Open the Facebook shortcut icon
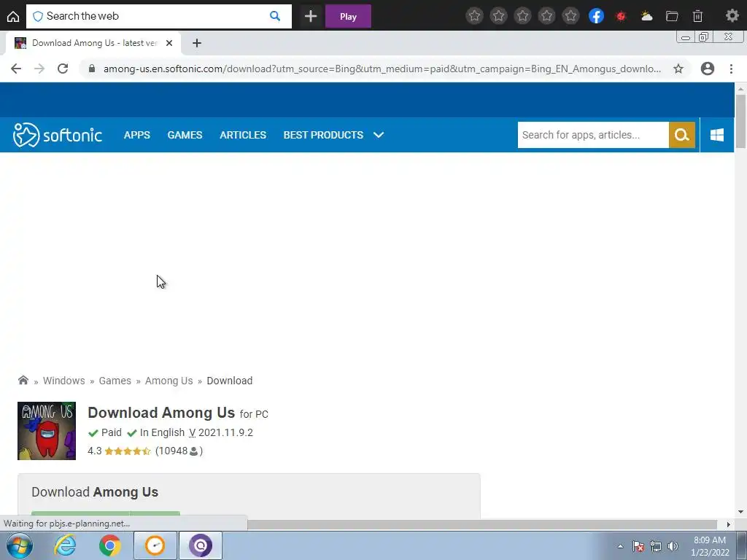Viewport: 747px width, 560px height. click(596, 16)
